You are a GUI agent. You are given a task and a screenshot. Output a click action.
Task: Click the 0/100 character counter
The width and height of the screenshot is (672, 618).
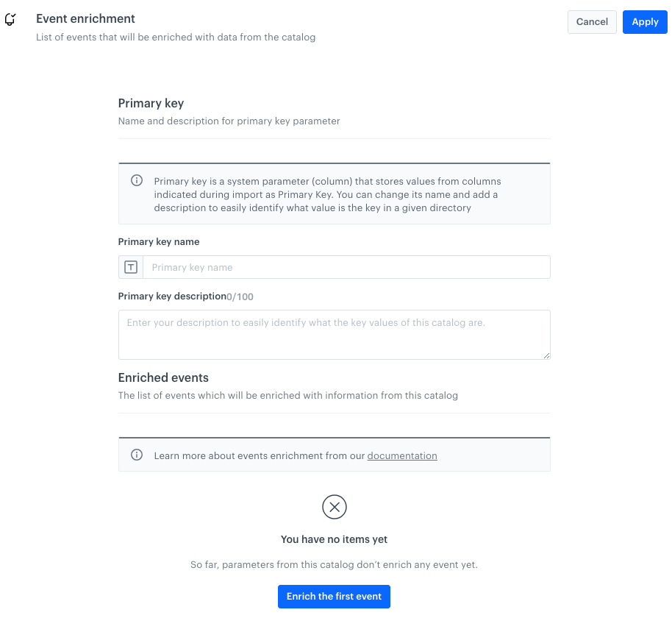point(240,297)
